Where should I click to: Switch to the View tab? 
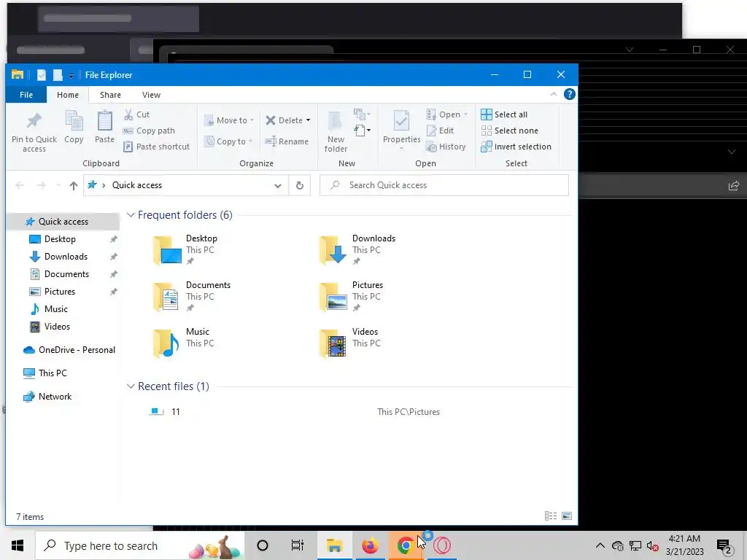point(151,95)
